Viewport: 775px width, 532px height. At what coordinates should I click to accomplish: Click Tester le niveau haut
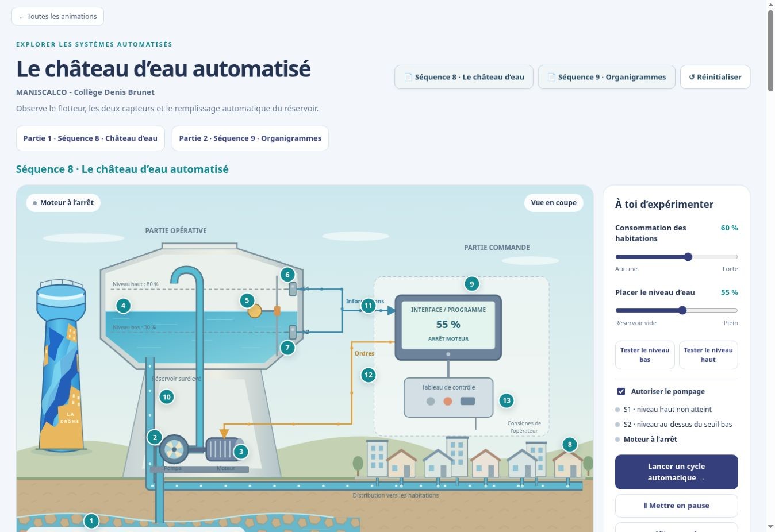[x=708, y=354]
